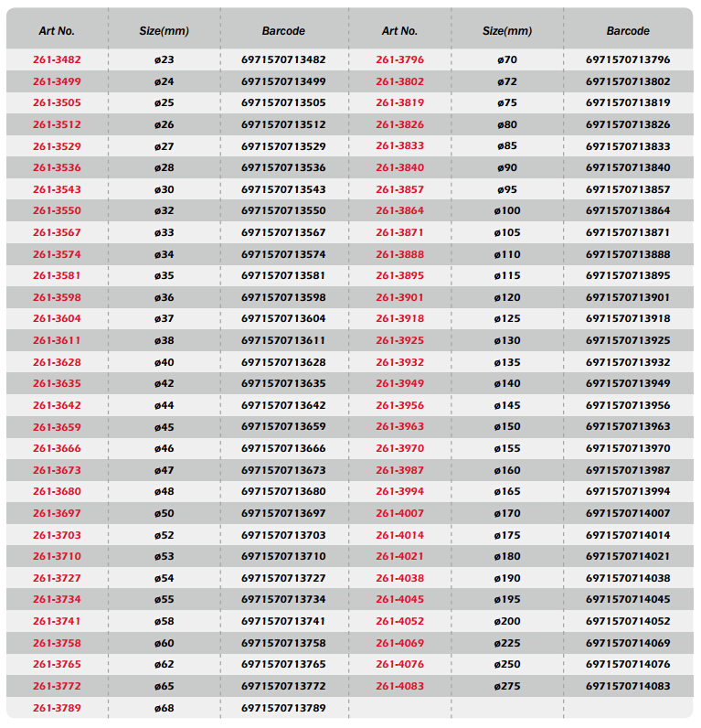
Task: Click size cell ø72
Action: click(507, 81)
